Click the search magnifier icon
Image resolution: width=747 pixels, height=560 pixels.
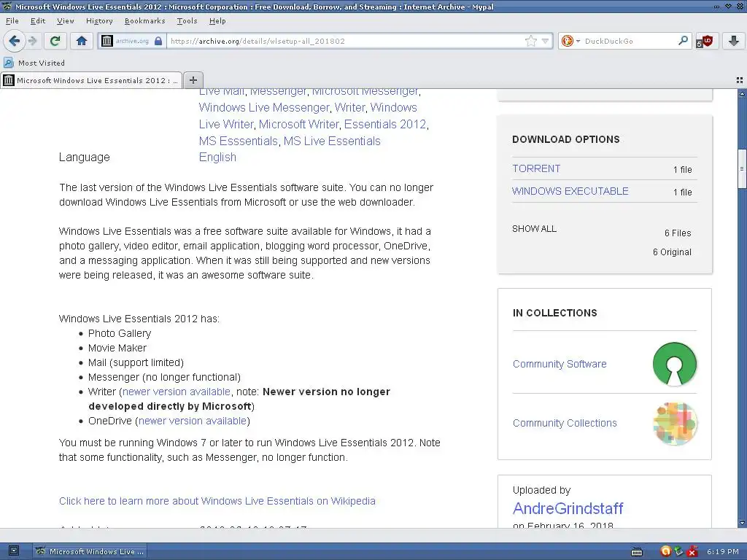[683, 41]
